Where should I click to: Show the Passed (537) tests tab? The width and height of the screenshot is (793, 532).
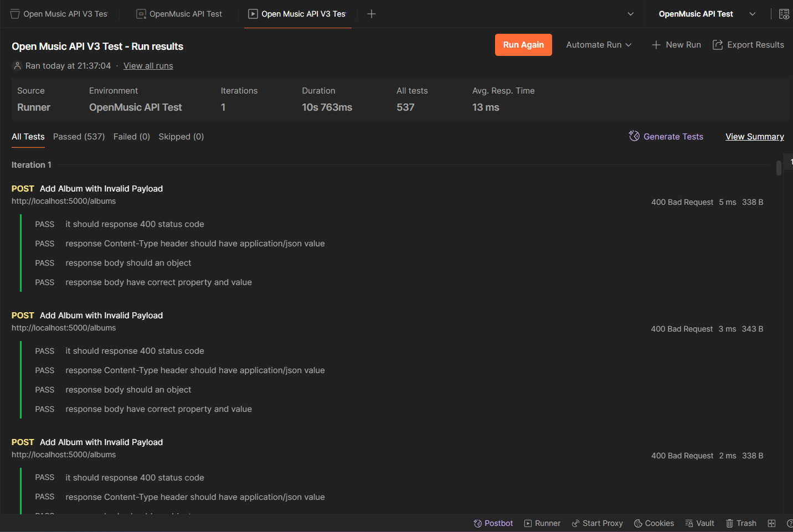pos(79,137)
